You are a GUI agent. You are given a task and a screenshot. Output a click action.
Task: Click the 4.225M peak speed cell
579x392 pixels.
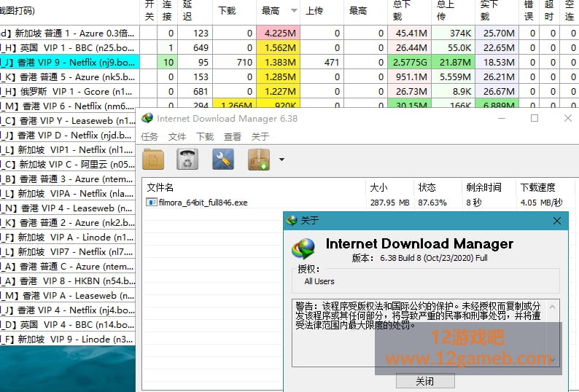pos(278,34)
